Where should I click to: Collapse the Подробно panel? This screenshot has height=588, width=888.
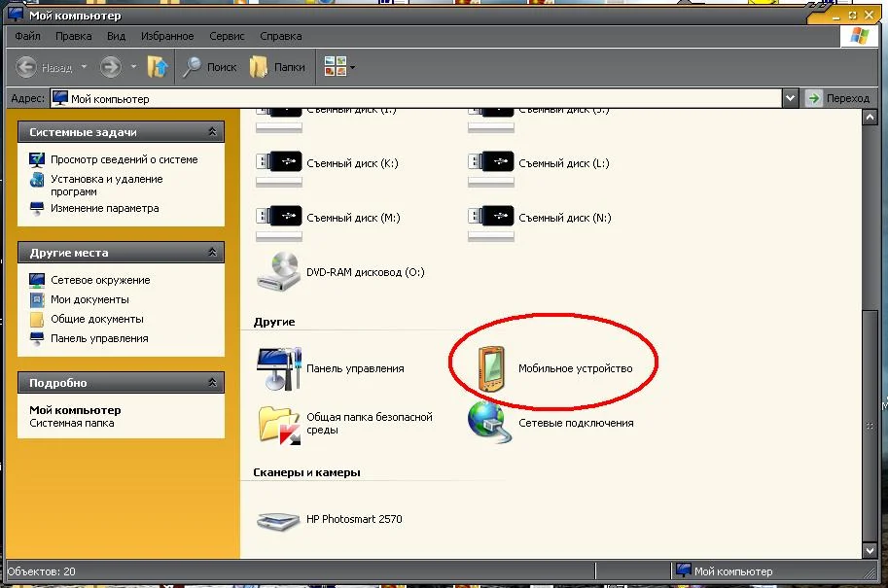tap(212, 383)
